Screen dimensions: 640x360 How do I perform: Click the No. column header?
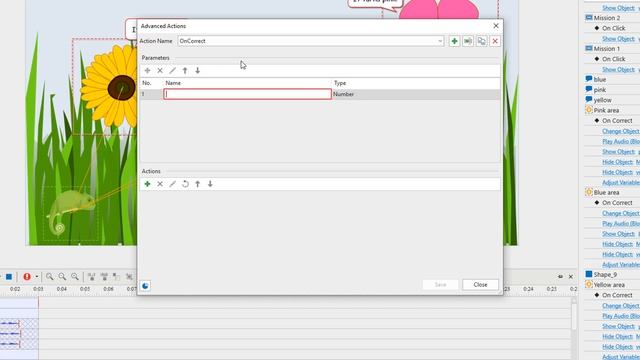(147, 83)
